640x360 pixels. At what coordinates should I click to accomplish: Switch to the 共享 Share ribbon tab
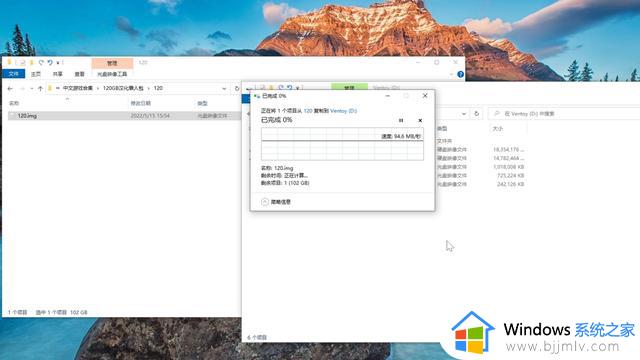click(58, 74)
